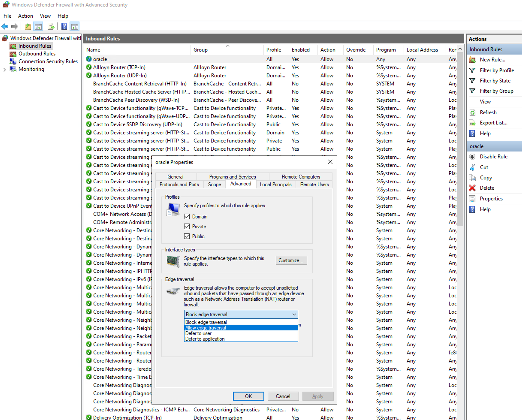Click the Refresh icon in Actions pane
Viewport: 522px width, 420px height.
click(x=472, y=112)
